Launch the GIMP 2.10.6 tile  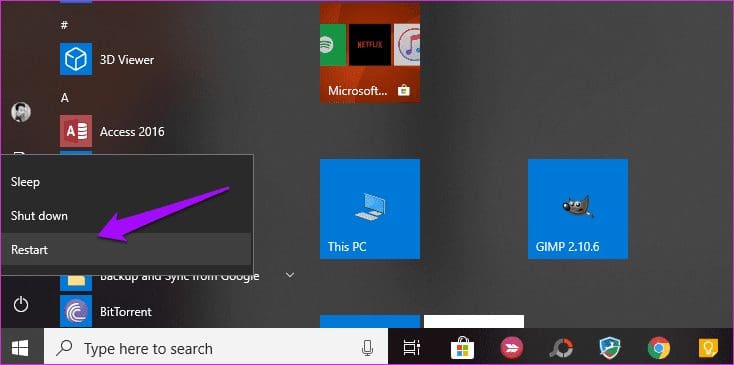[578, 209]
